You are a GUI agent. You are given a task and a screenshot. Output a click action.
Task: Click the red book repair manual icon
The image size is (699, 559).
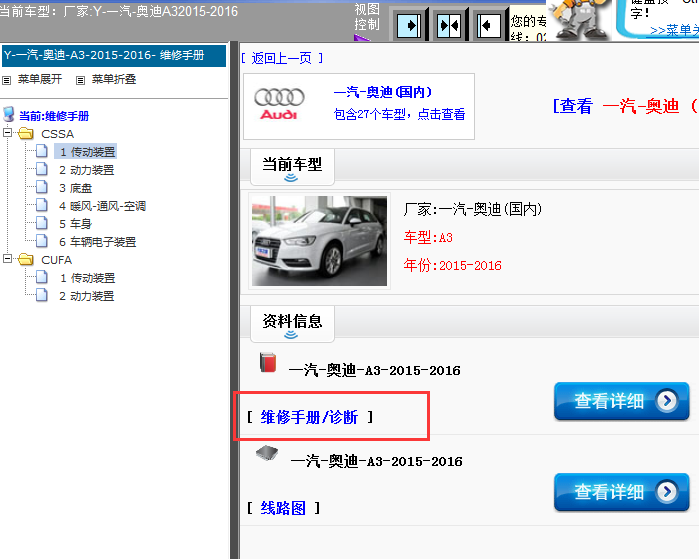(x=268, y=362)
